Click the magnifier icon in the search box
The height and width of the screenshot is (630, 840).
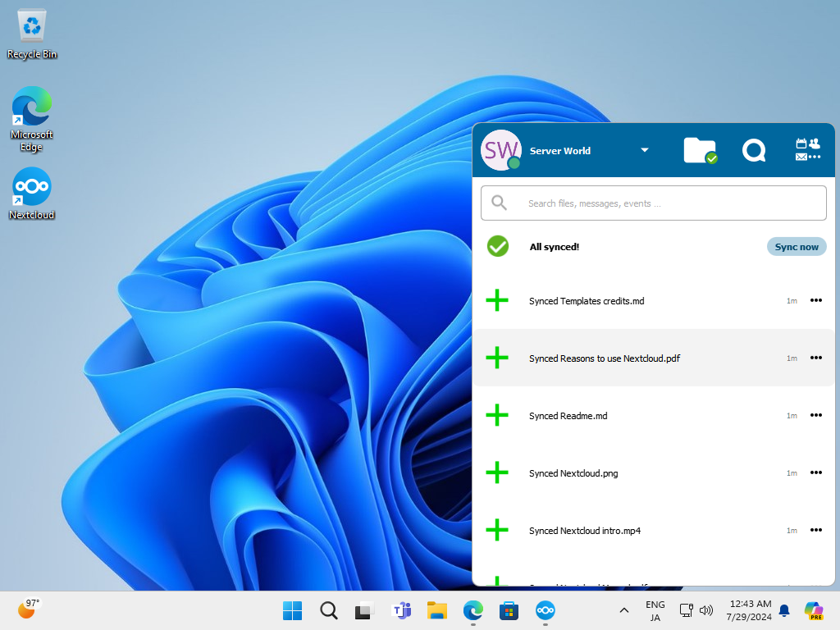tap(499, 203)
